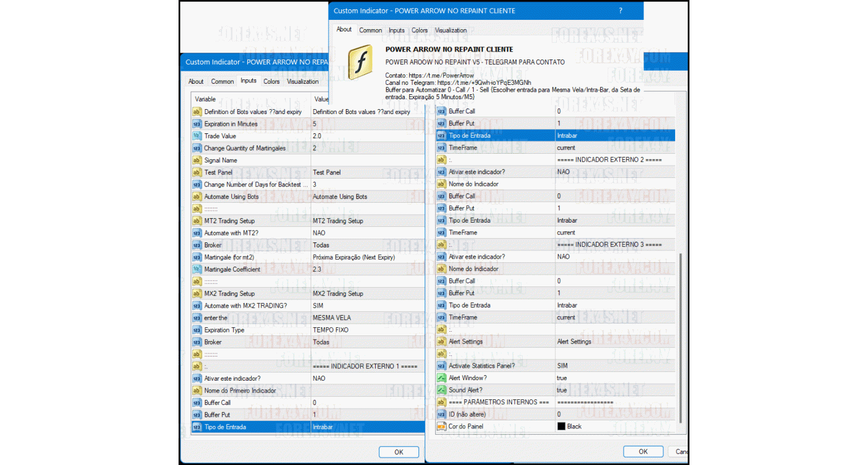This screenshot has width=868, height=465.
Task: Open the About tab in front window
Action: (344, 29)
